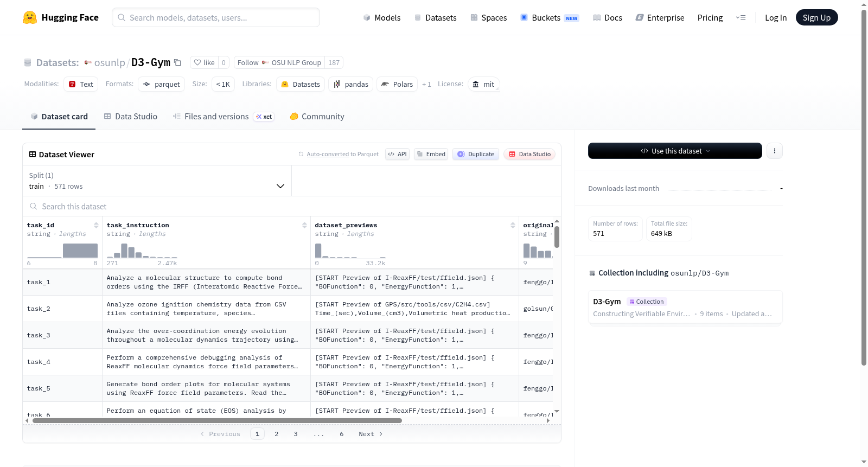Follow the OSU NLP Group

click(279, 62)
